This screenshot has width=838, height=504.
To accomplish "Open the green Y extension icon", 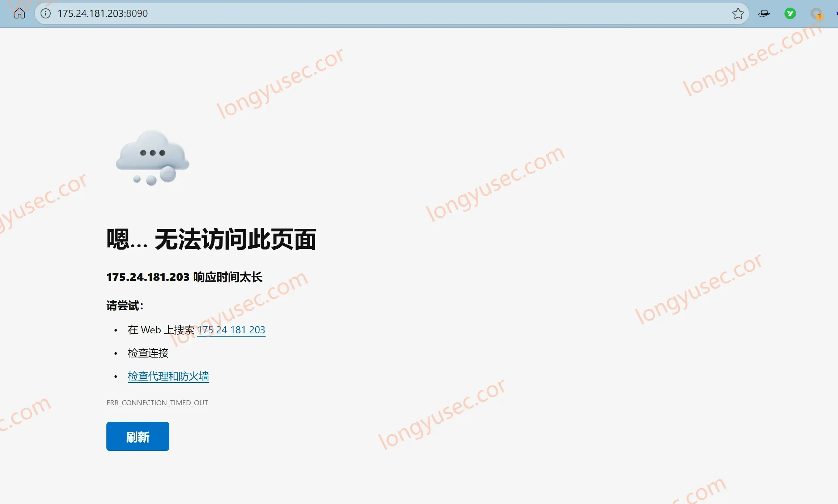I will pyautogui.click(x=790, y=14).
